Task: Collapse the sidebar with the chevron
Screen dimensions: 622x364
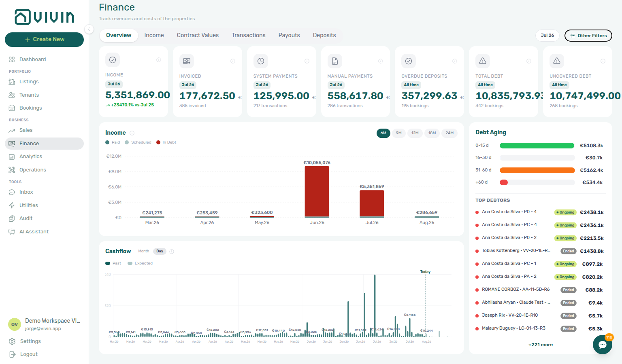Action: point(89,29)
